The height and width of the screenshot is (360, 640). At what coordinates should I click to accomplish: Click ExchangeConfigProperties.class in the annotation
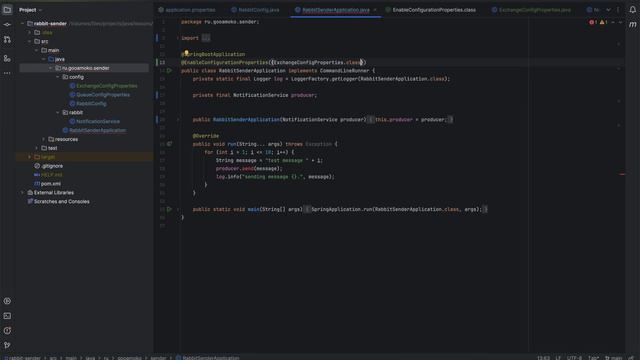click(x=318, y=62)
